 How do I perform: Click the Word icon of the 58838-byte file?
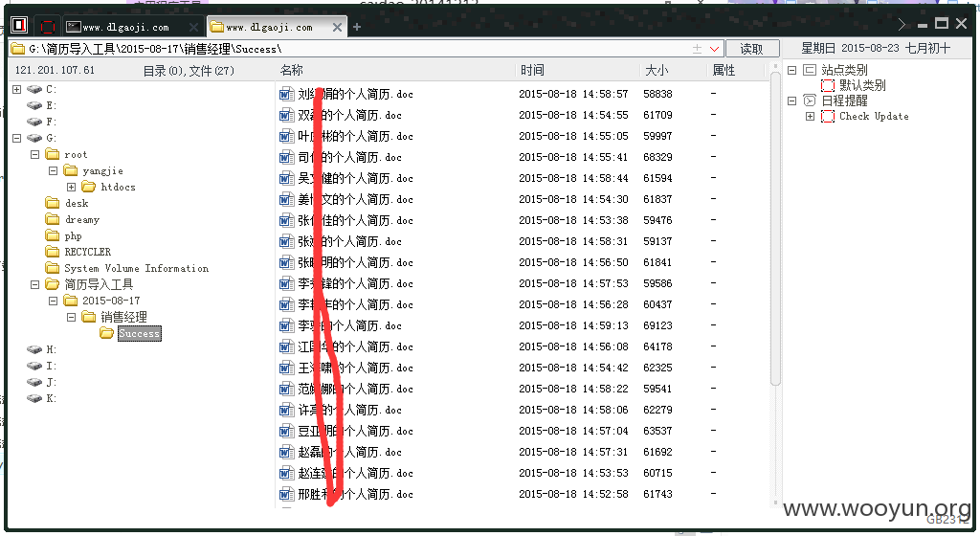(286, 94)
